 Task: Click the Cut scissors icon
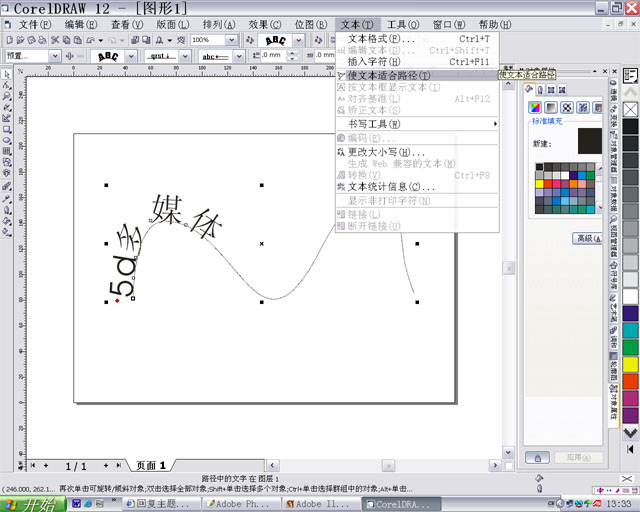[55, 40]
